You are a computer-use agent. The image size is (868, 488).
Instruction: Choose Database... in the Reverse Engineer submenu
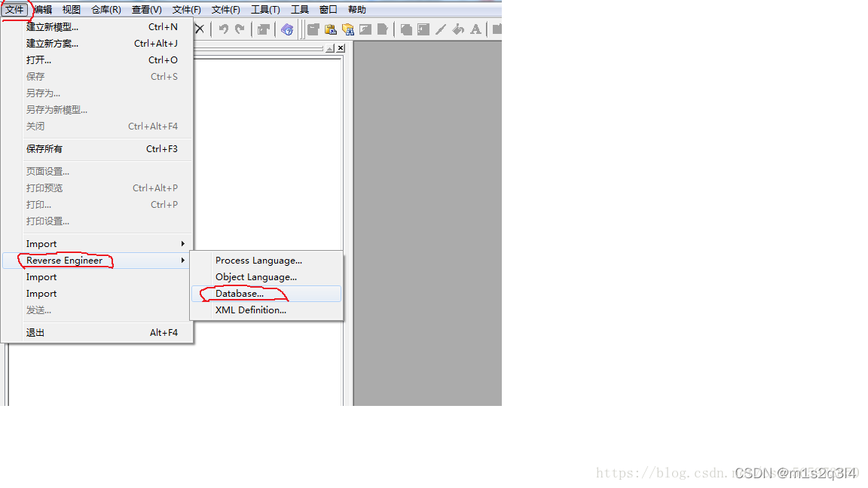pyautogui.click(x=266, y=294)
